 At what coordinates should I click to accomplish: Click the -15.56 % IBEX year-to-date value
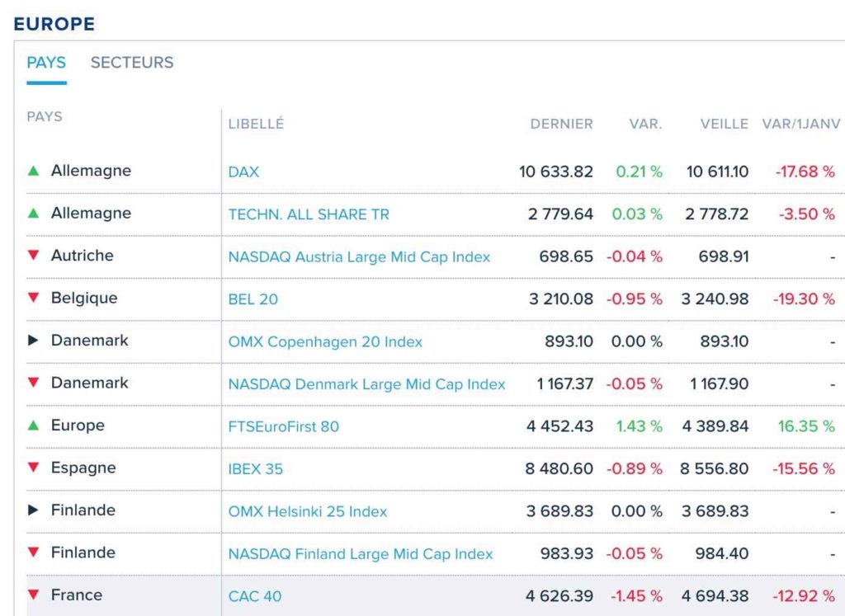click(804, 469)
